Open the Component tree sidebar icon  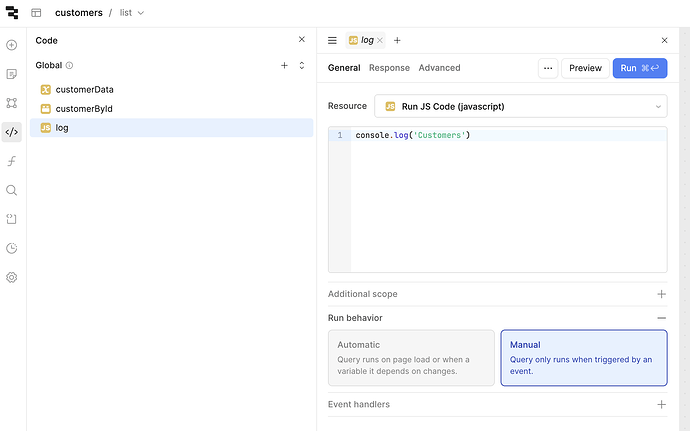(x=12, y=103)
